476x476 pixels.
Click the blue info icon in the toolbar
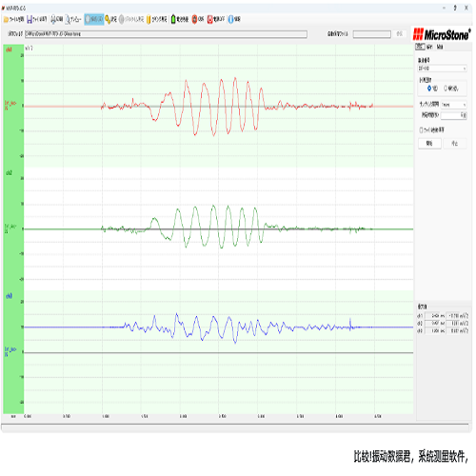(230, 20)
